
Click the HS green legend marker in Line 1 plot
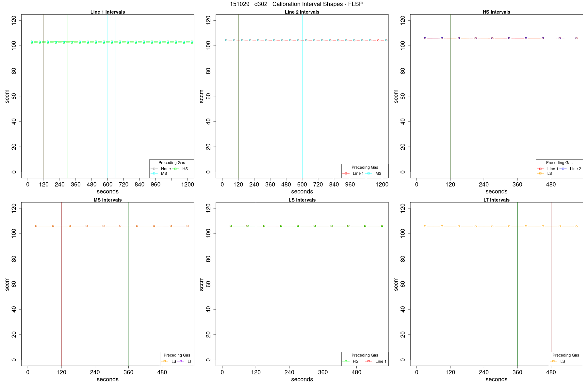click(175, 169)
